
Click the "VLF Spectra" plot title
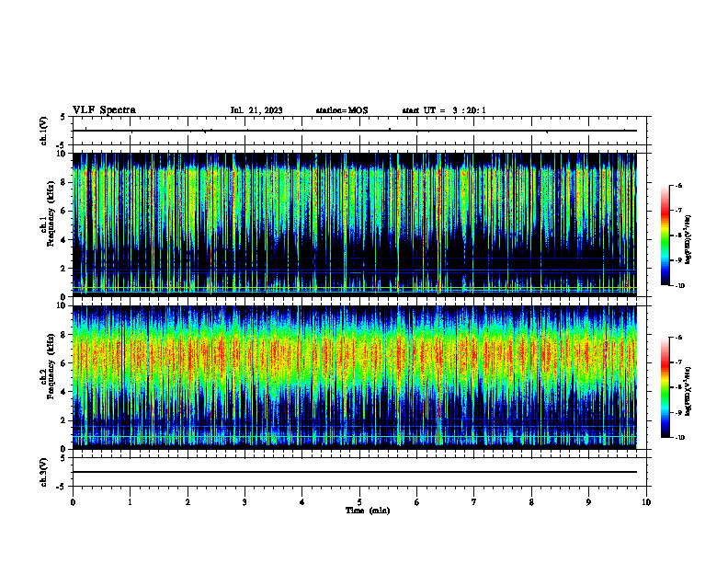(104, 110)
